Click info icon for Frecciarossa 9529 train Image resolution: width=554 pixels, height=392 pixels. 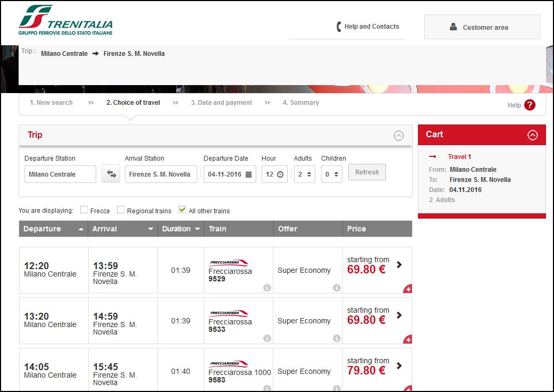(x=267, y=288)
